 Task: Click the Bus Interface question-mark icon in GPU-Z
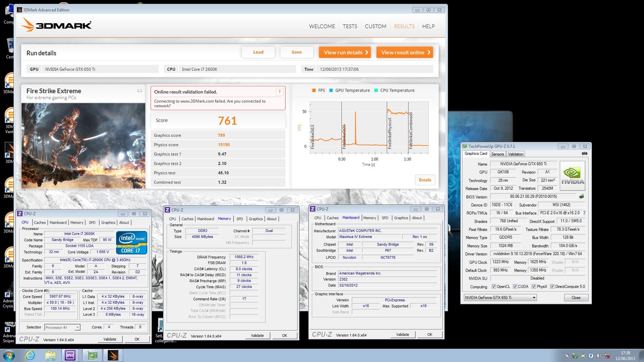click(584, 213)
